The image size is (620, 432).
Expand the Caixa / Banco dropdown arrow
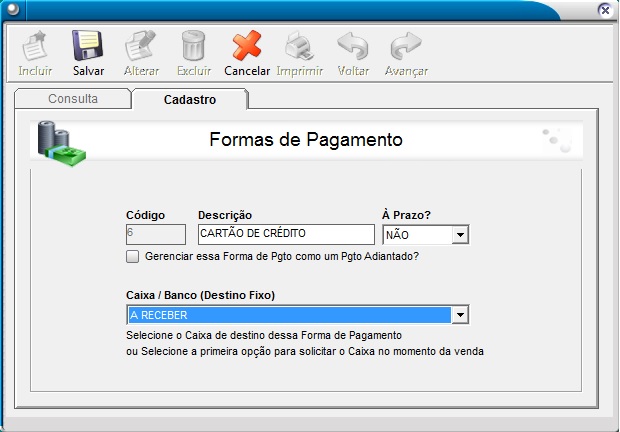coord(460,315)
